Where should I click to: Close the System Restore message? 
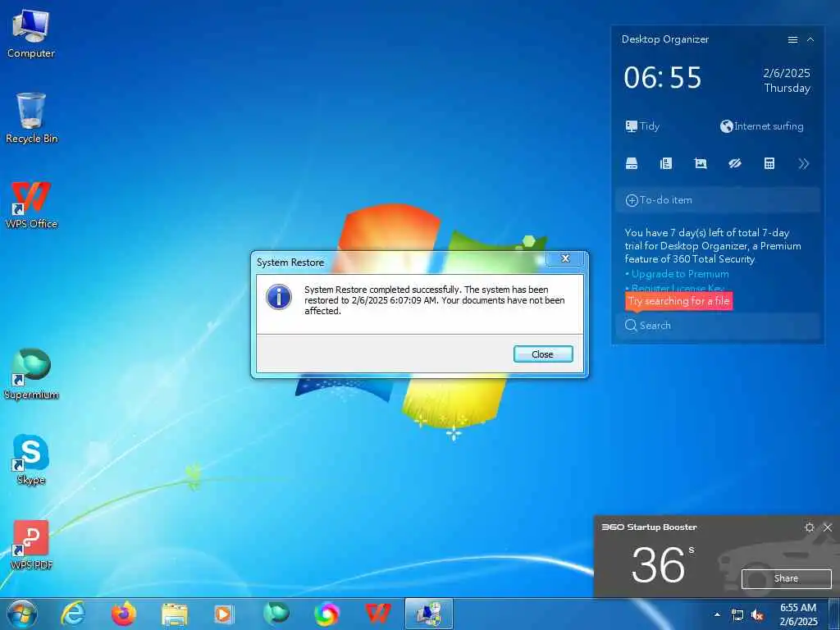[x=543, y=354]
